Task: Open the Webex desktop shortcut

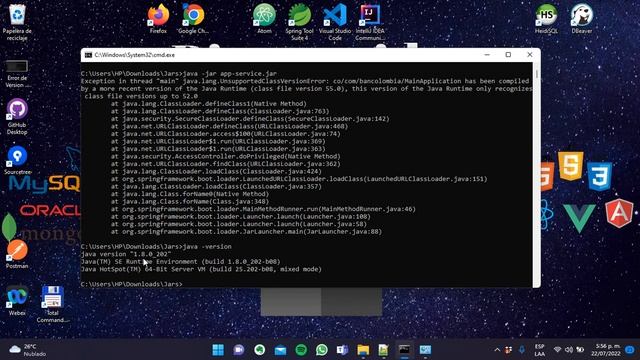Action: (x=17, y=301)
